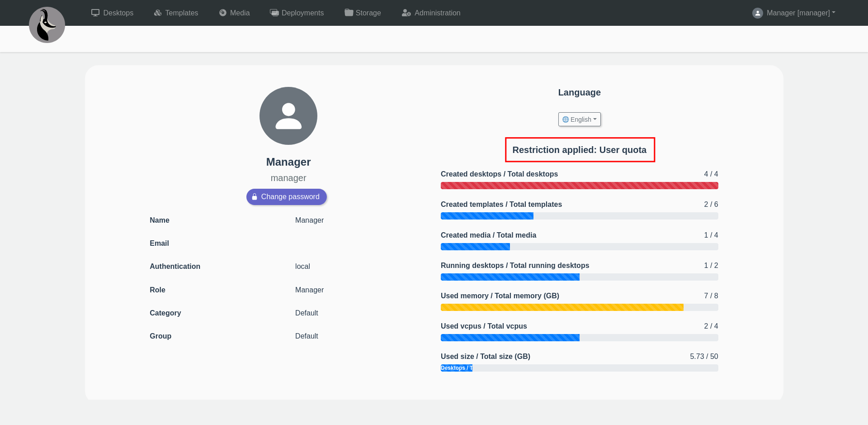The width and height of the screenshot is (868, 425).
Task: Click the user avatar icon in navbar
Action: 758,13
